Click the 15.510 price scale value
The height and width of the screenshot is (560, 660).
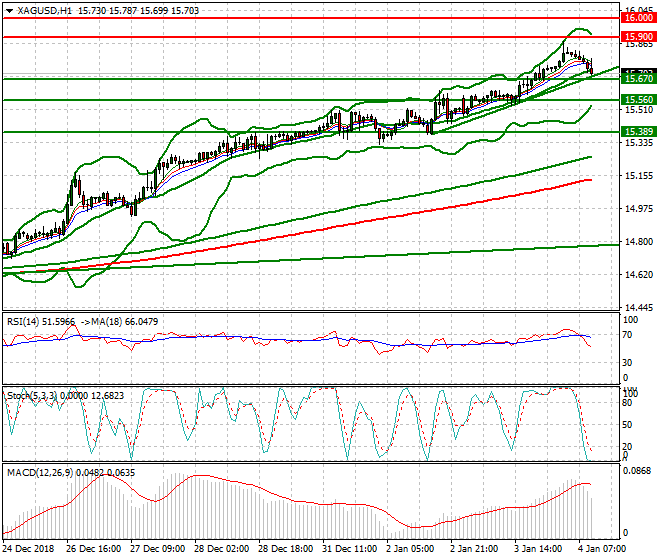click(x=639, y=110)
